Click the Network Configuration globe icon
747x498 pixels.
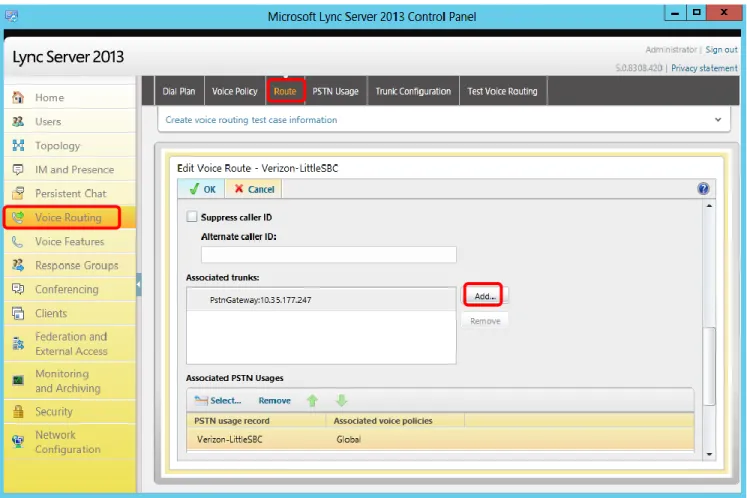pyautogui.click(x=18, y=441)
